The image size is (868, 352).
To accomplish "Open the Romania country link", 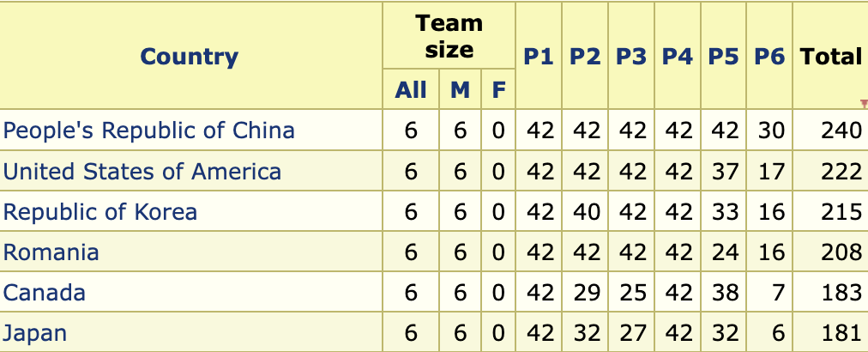I will pos(51,252).
